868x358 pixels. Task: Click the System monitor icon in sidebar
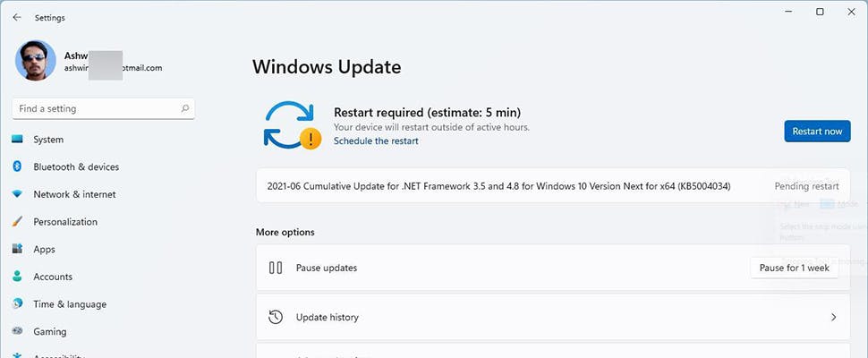[17, 140]
